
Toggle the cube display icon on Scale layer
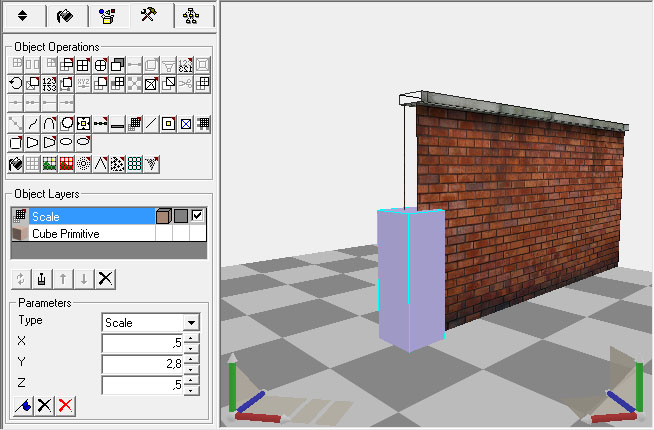point(163,215)
